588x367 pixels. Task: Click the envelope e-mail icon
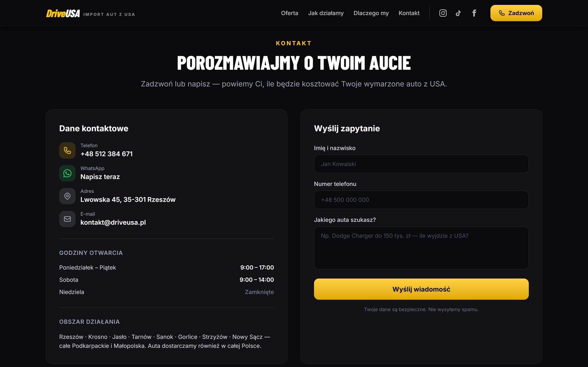[67, 219]
